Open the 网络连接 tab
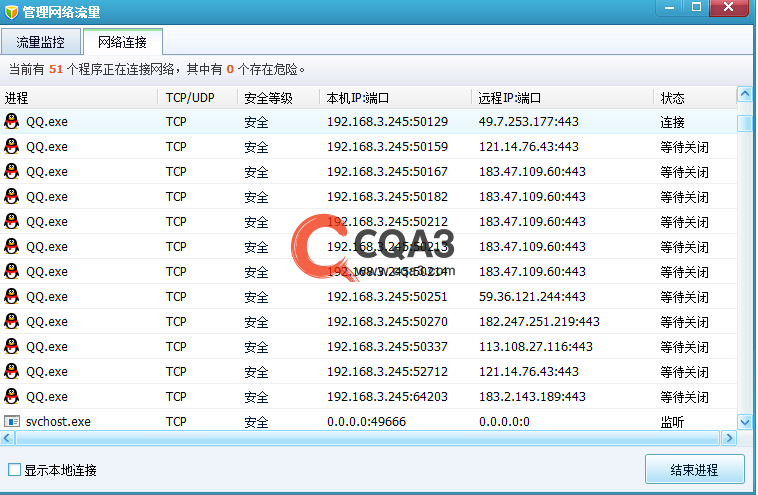Screen dimensions: 758x495 click(122, 42)
